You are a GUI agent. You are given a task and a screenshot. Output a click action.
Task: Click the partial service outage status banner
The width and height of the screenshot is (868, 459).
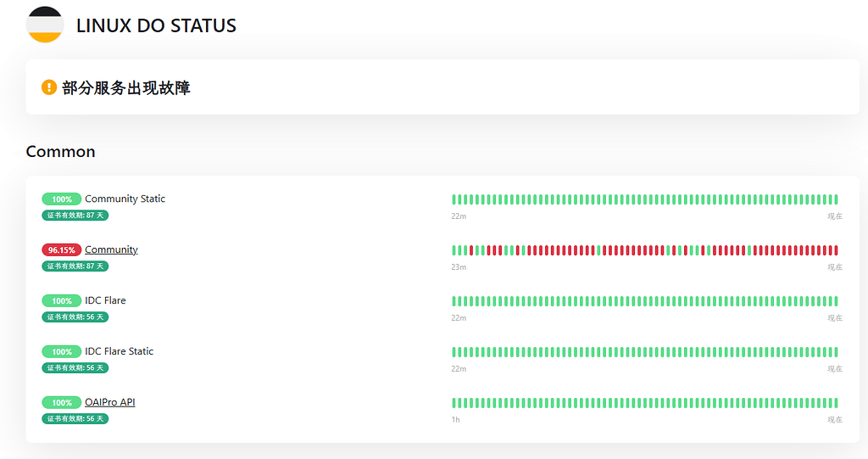[442, 87]
